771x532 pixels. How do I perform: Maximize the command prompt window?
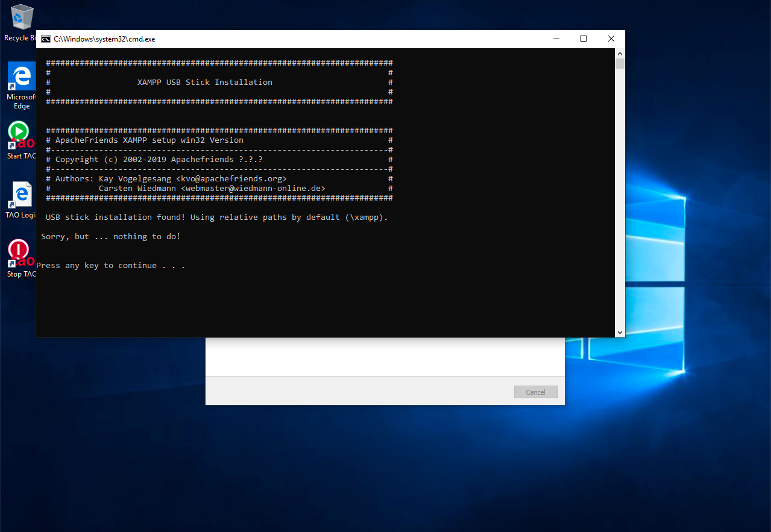coord(584,39)
